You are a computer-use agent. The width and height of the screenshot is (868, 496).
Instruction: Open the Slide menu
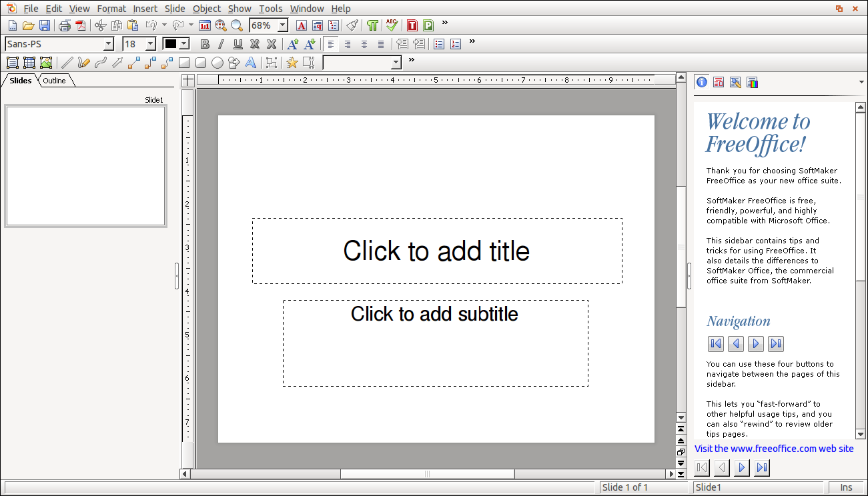click(175, 9)
